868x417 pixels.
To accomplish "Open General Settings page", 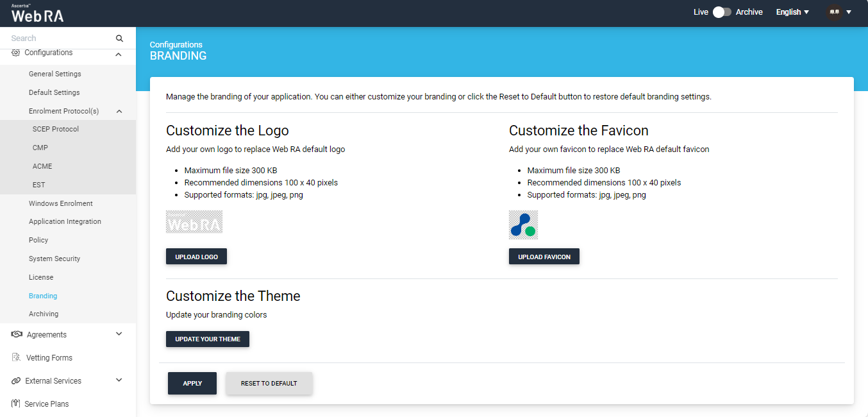I will 55,74.
